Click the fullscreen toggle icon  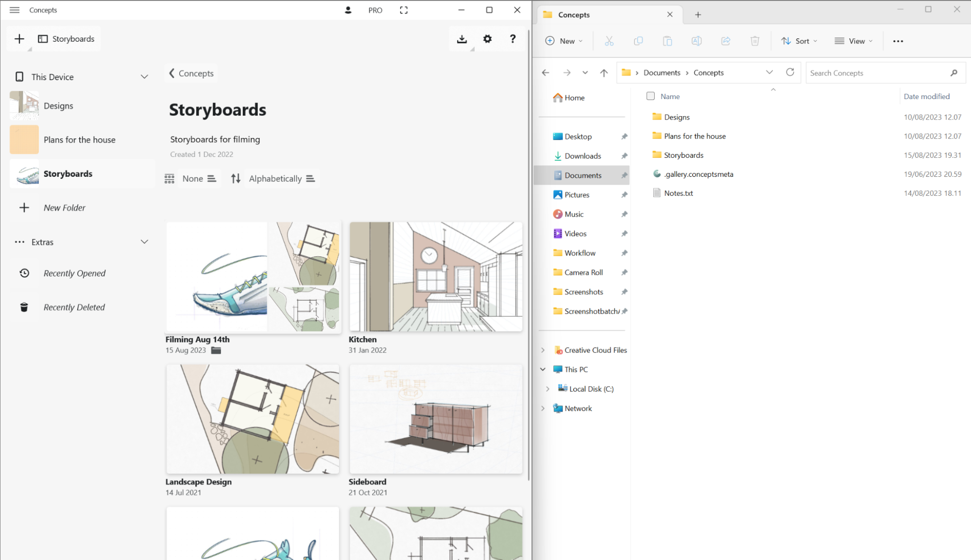[x=404, y=10]
